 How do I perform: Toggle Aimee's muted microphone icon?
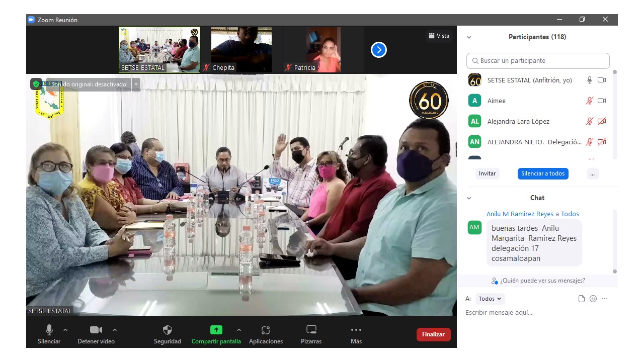click(589, 101)
